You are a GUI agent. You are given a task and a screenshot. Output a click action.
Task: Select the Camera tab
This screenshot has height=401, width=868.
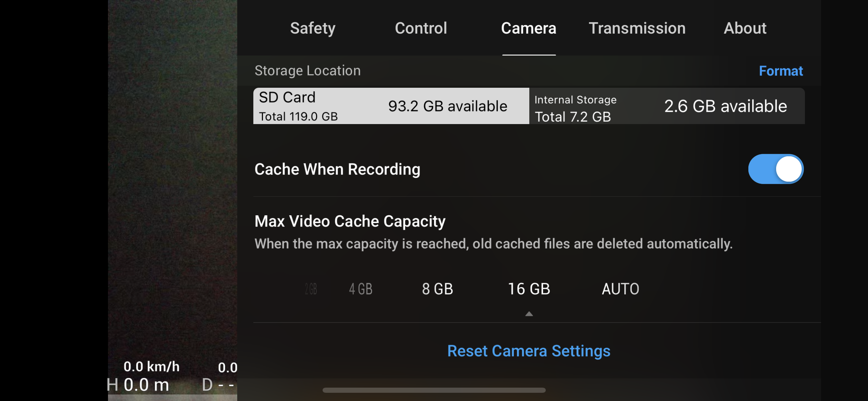pyautogui.click(x=529, y=28)
